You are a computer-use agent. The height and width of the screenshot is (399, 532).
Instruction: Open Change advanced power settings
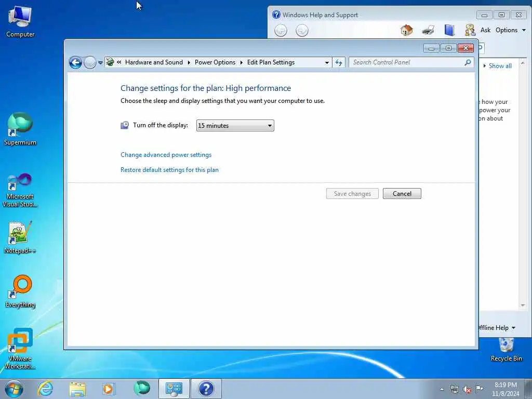(166, 155)
